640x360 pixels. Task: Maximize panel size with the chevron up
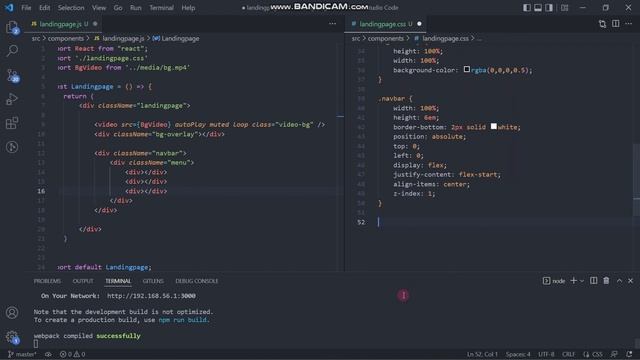click(619, 281)
